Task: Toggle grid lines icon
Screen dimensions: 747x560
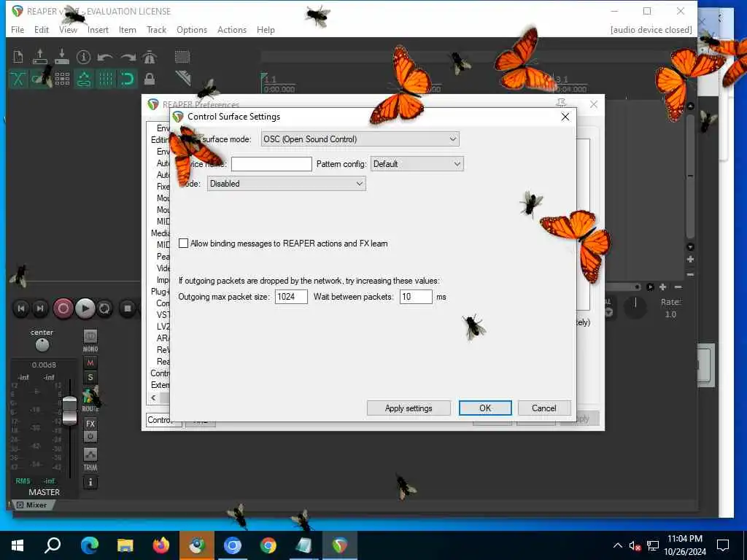Action: (106, 79)
